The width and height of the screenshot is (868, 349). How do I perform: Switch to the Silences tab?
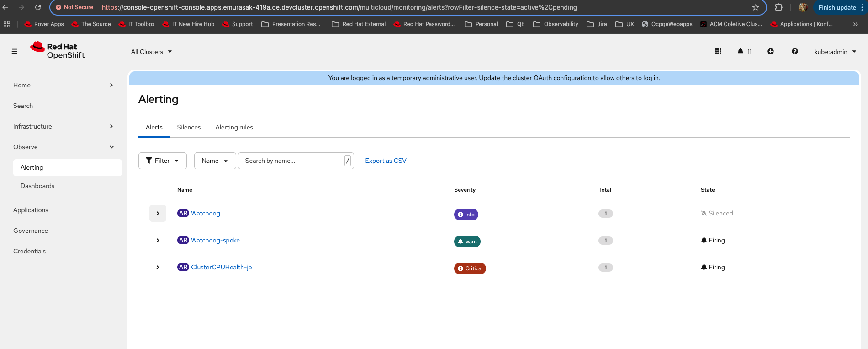click(x=189, y=127)
